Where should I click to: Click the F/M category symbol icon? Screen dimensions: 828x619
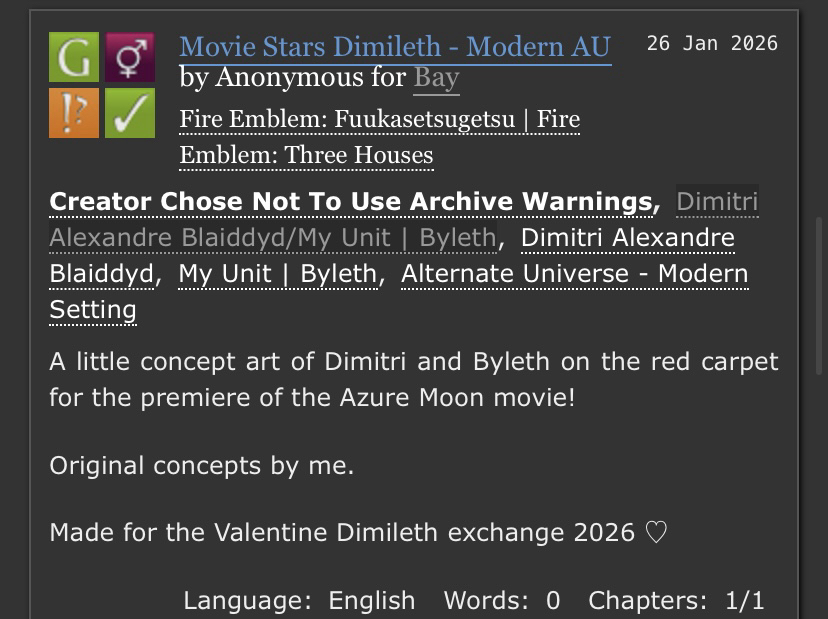click(x=130, y=57)
